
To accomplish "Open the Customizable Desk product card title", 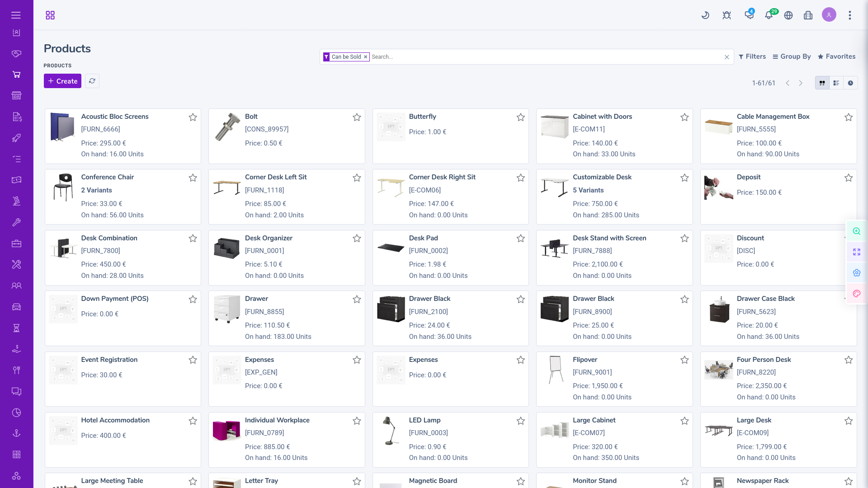I will pyautogui.click(x=602, y=177).
